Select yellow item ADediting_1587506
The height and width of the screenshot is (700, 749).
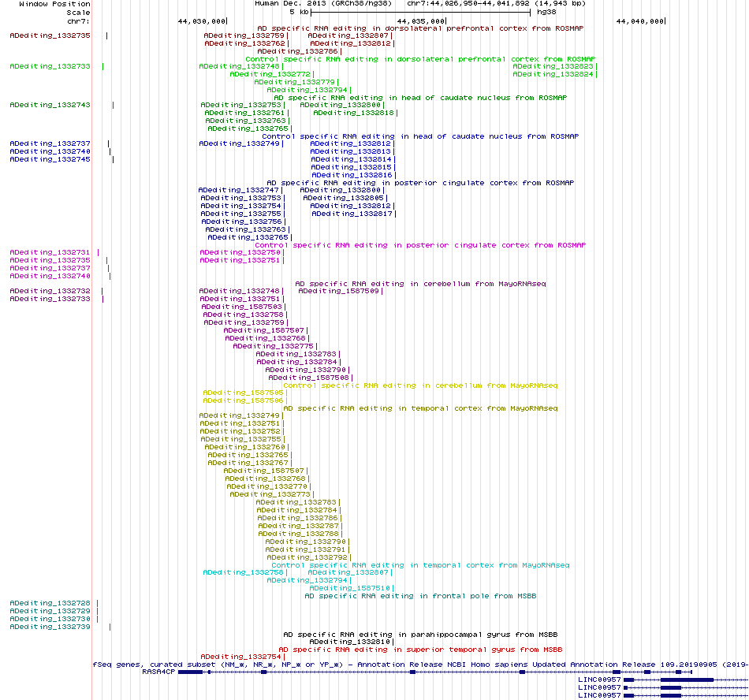pyautogui.click(x=243, y=400)
